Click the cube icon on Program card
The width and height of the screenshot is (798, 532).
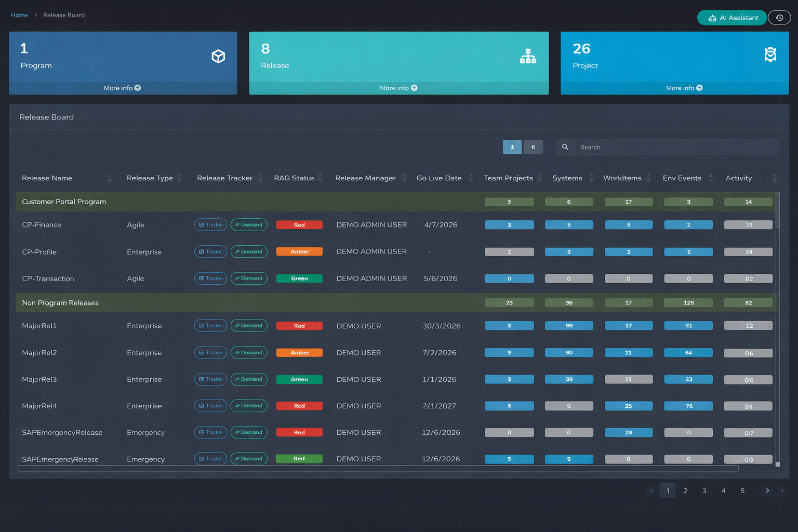click(x=218, y=56)
